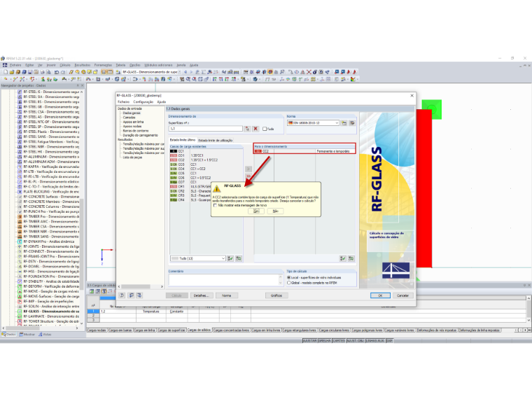This screenshot has height=399, width=532.
Task: Select Camadas in dialog navigation tree
Action: tap(129, 118)
